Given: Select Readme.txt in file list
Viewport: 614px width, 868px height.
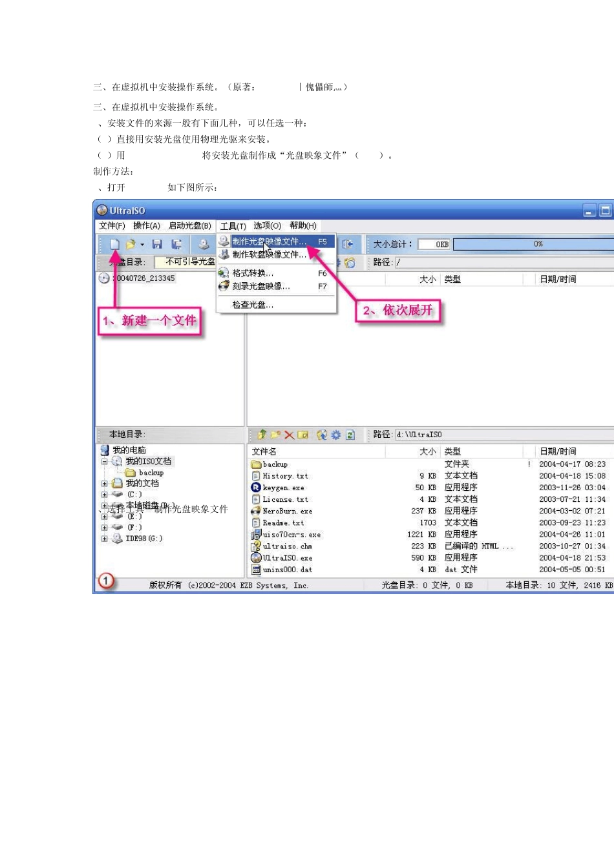Looking at the screenshot, I should tap(283, 522).
